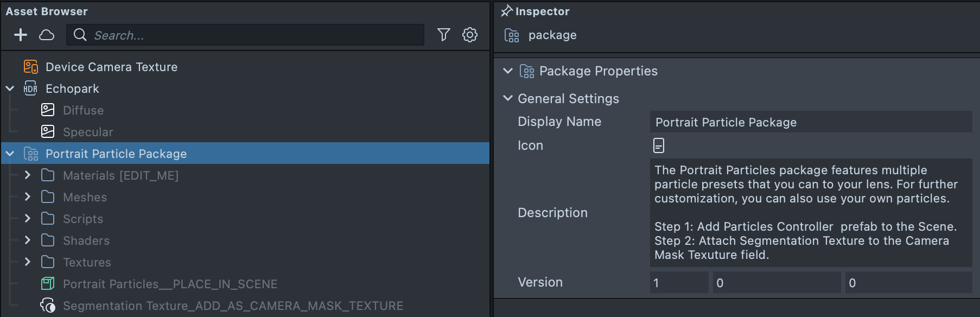Expand the Scripts folder

(28, 219)
